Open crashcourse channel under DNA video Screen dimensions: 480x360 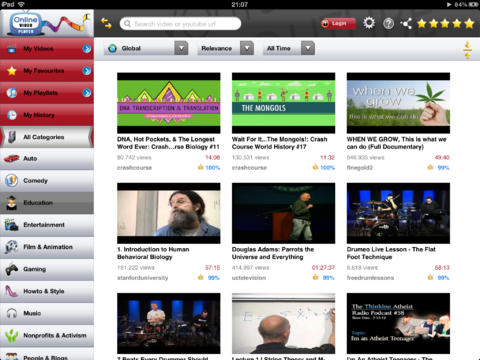click(x=134, y=168)
